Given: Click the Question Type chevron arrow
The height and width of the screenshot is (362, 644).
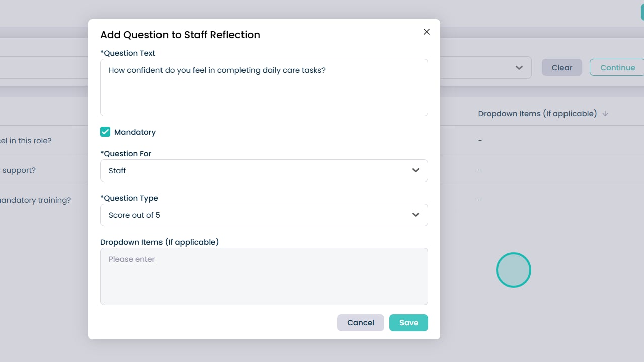Looking at the screenshot, I should click(x=416, y=215).
